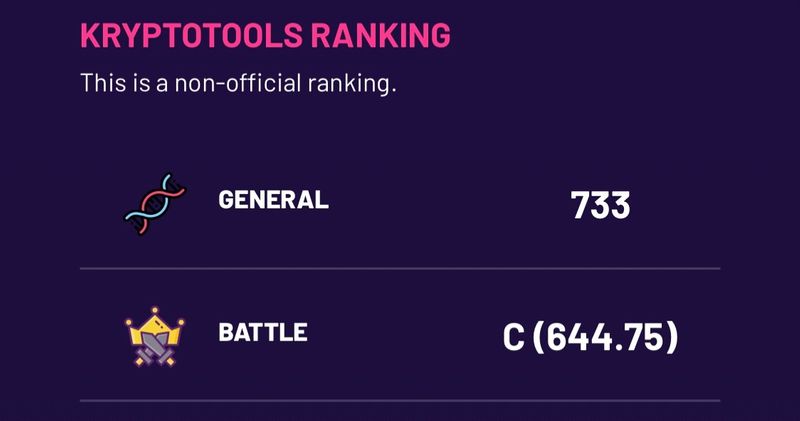The image size is (800, 421).
Task: Click the word This starting the subtitle
Action: [x=101, y=83]
